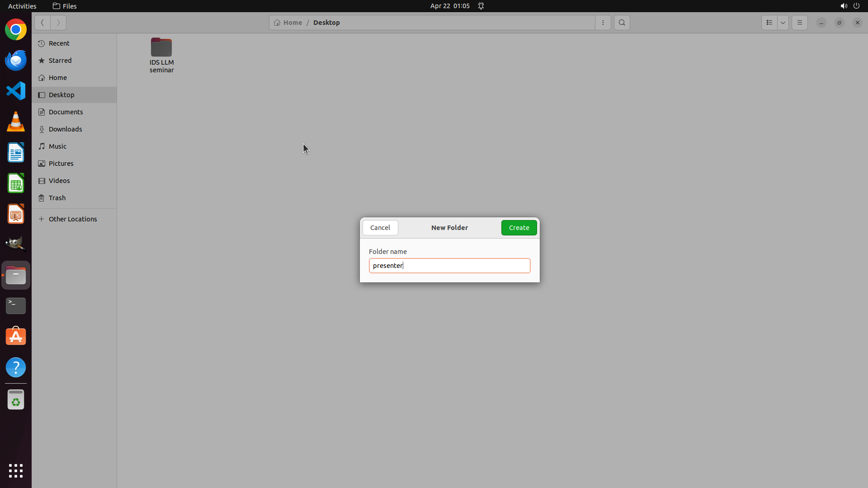868x488 pixels.
Task: Open the volume system indicator
Action: click(x=844, y=6)
